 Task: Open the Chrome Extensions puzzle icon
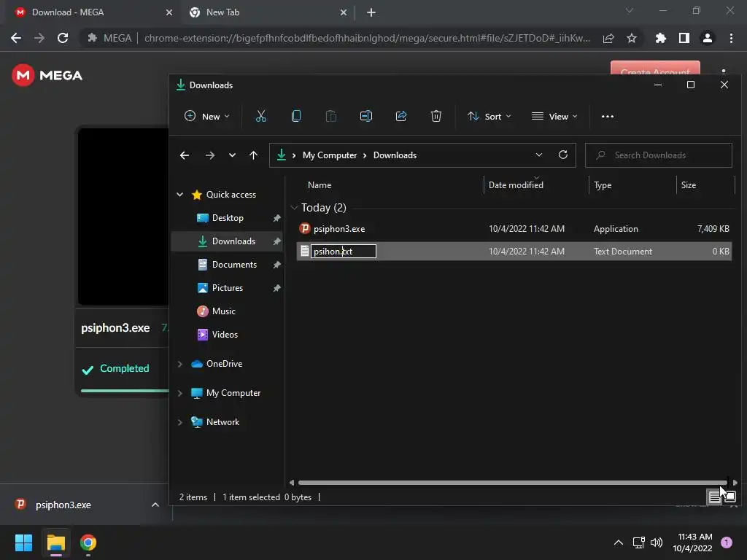click(660, 38)
